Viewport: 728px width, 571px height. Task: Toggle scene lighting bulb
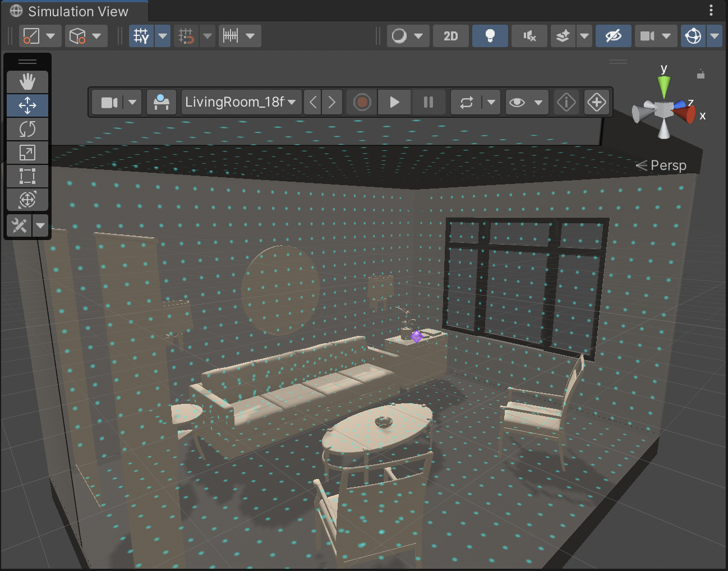(490, 36)
